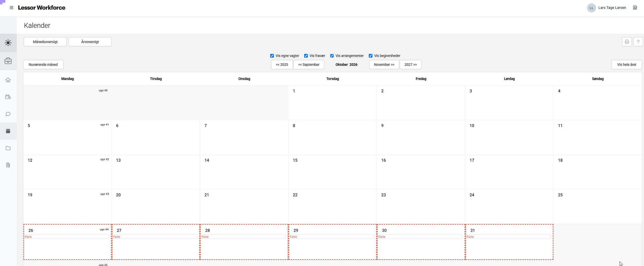Click the uge 41 week label
Viewport: 644px width, 266px height.
104,125
